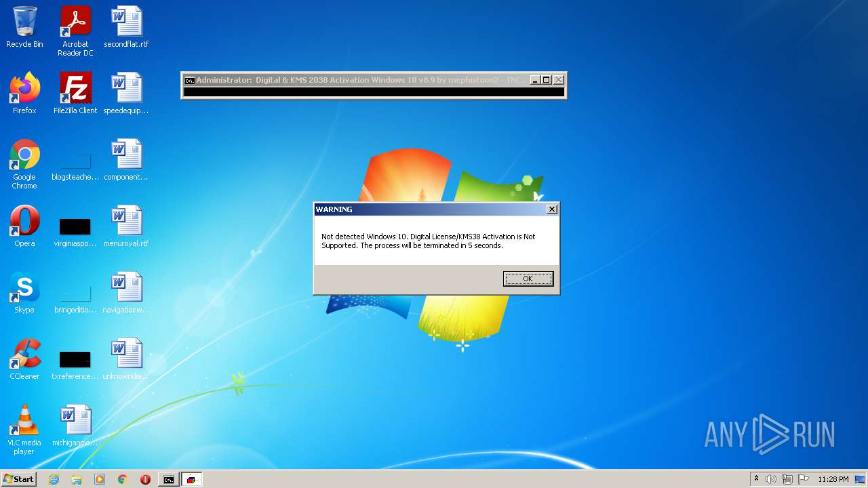Launch Firefox from desktop
The width and height of the screenshot is (868, 488).
(x=24, y=94)
